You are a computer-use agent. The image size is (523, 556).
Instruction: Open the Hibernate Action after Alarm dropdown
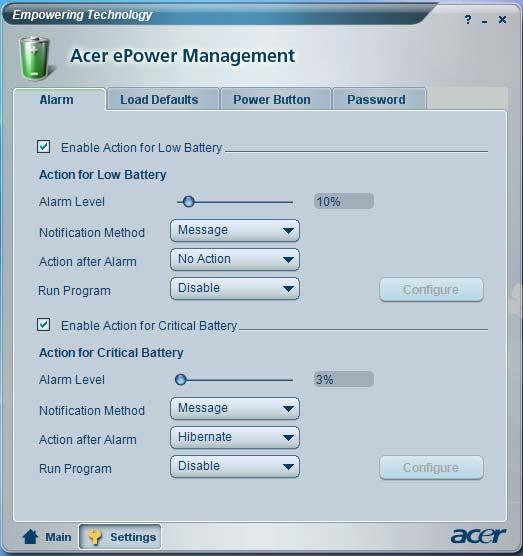(x=235, y=438)
